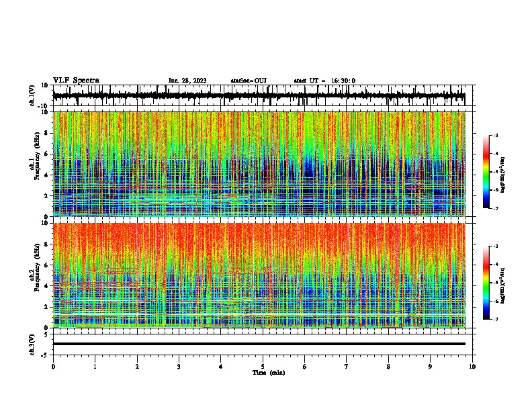Click the "-7" label on ch.1 colorbar

495,208
